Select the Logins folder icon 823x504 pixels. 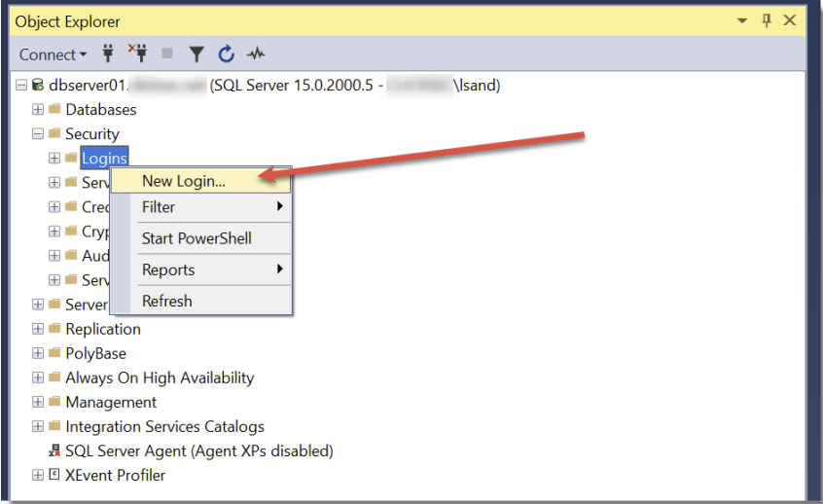tap(71, 158)
